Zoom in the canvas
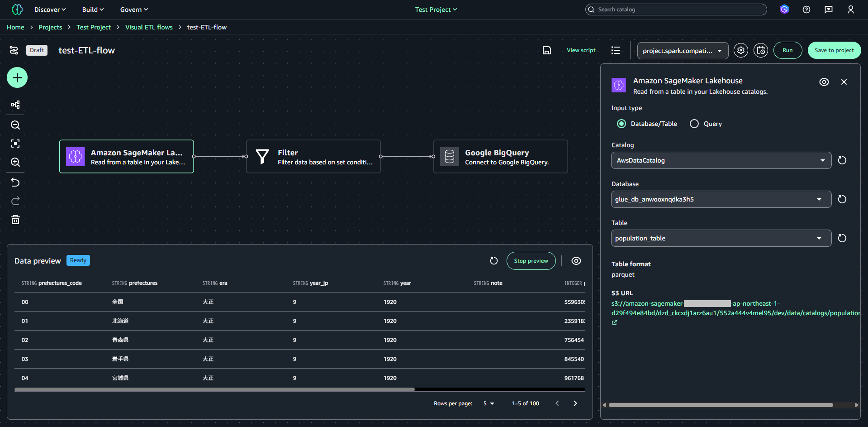This screenshot has width=868, height=427. tap(15, 162)
